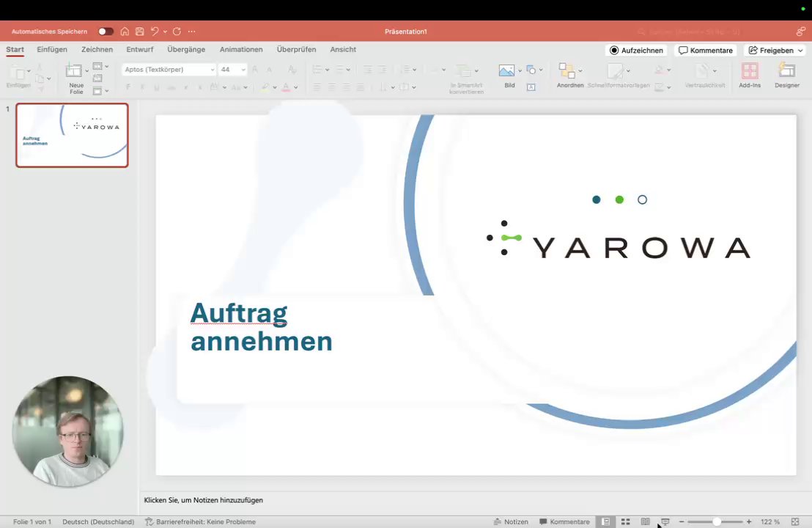812x528 pixels.
Task: Toggle Automatisches Speichern switch
Action: tap(106, 32)
